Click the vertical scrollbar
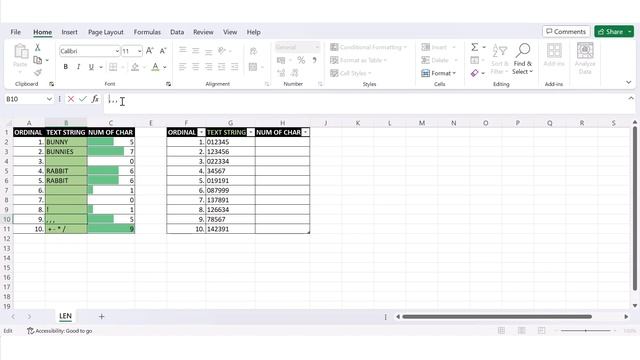Screen dimensions: 640x360 [x=635, y=208]
